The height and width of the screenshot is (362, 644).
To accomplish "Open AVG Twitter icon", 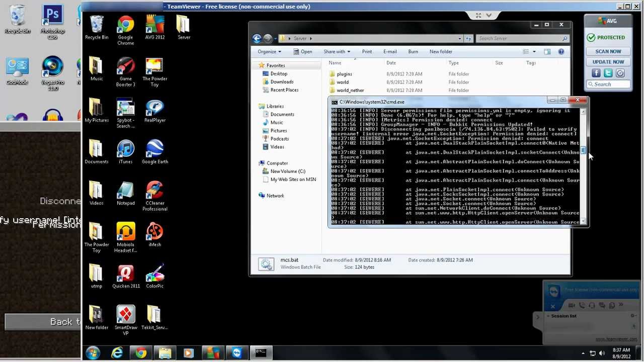I will pos(608,73).
